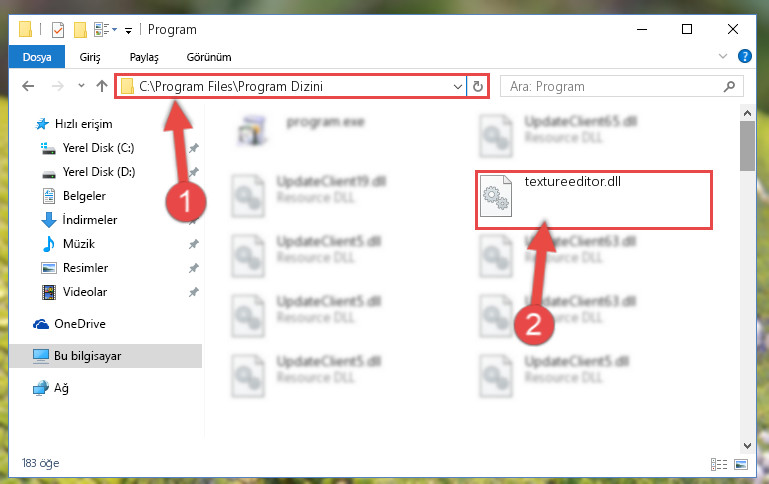Click the search magnifier icon

click(x=729, y=87)
